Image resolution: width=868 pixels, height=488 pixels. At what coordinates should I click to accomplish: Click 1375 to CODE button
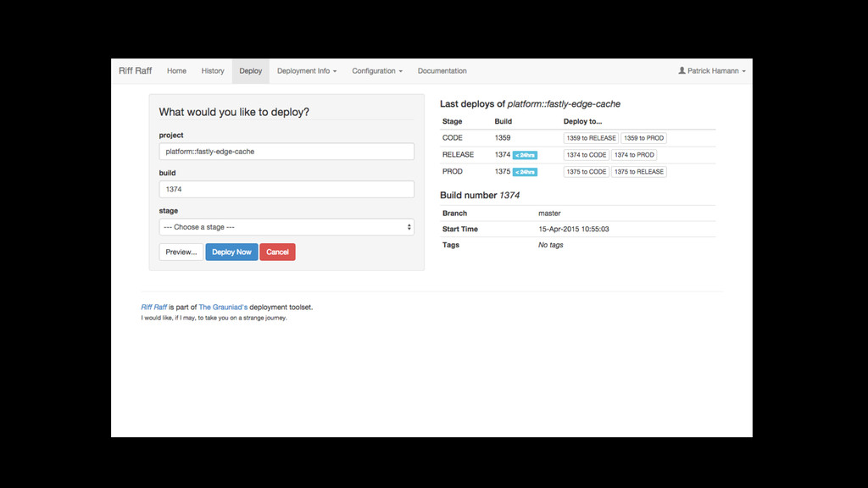[587, 171]
